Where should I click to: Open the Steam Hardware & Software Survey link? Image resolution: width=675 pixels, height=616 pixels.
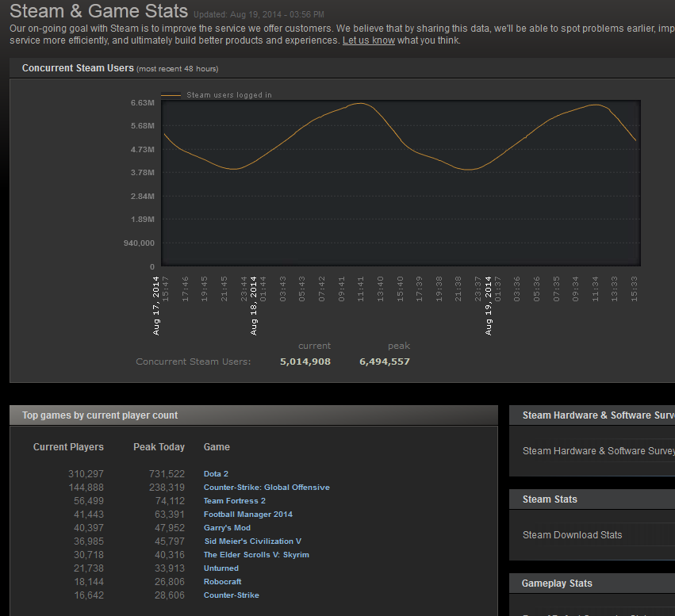click(598, 451)
